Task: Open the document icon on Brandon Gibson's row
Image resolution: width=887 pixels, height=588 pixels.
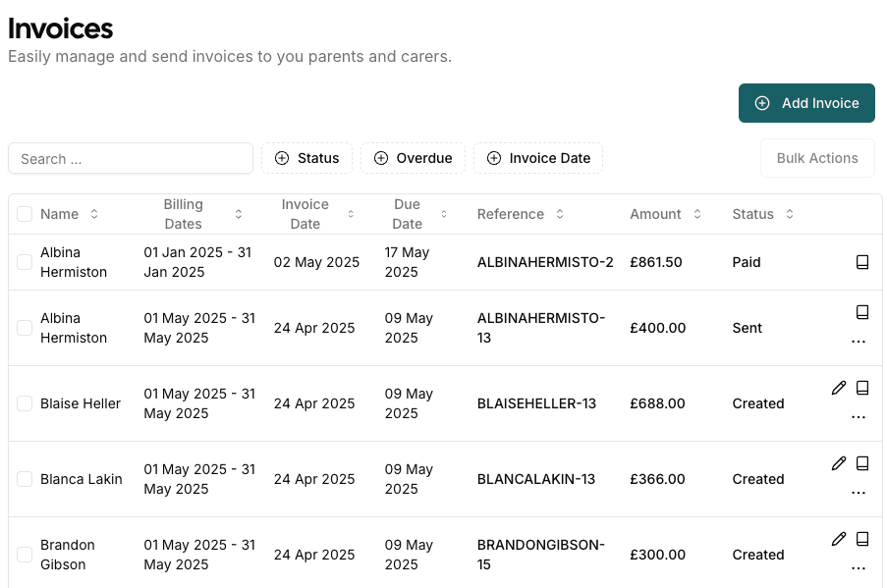Action: coord(862,539)
